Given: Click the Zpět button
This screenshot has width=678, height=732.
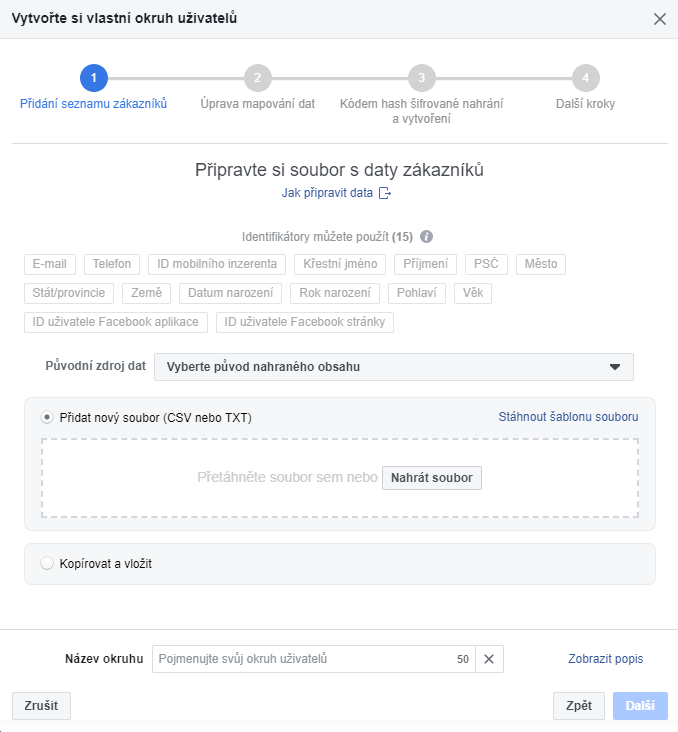Looking at the screenshot, I should tap(579, 705).
